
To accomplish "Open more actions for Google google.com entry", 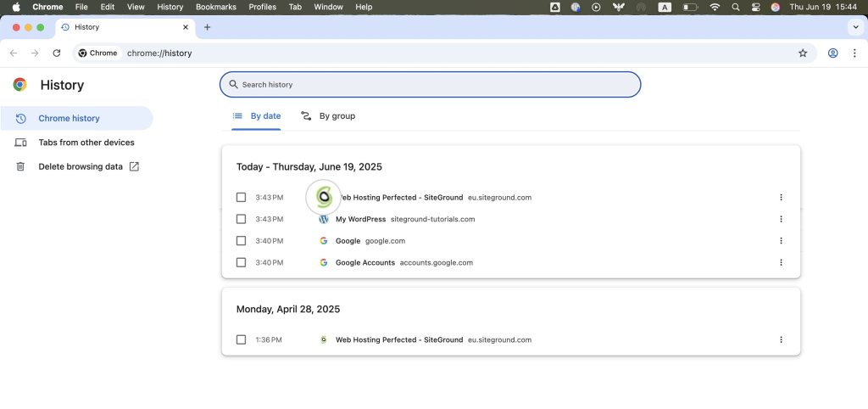I will [x=781, y=240].
